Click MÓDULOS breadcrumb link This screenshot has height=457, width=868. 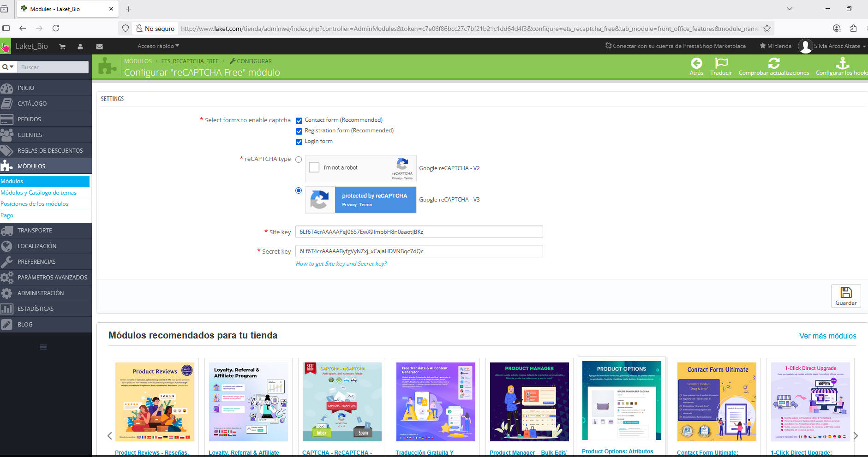[x=138, y=61]
